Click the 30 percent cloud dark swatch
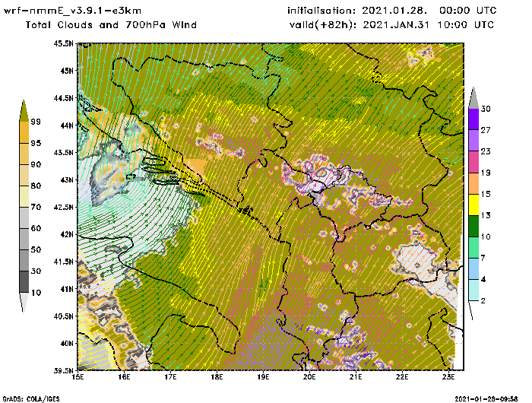Screen dimensions: 532x403 coord(24,282)
